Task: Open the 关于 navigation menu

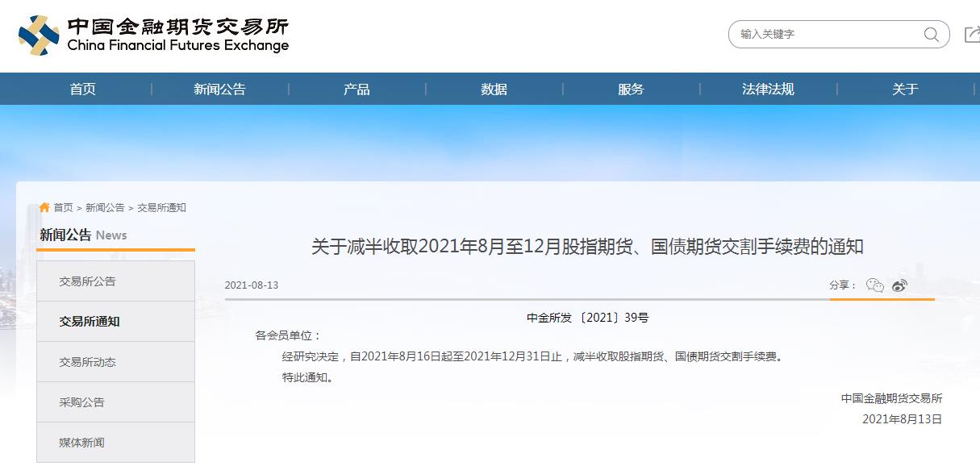Action: pyautogui.click(x=905, y=89)
